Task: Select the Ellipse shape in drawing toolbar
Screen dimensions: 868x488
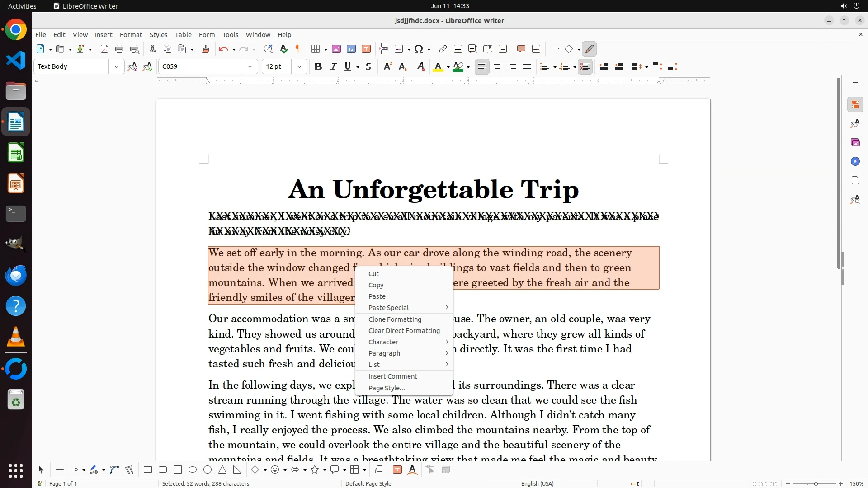Action: pos(193,470)
